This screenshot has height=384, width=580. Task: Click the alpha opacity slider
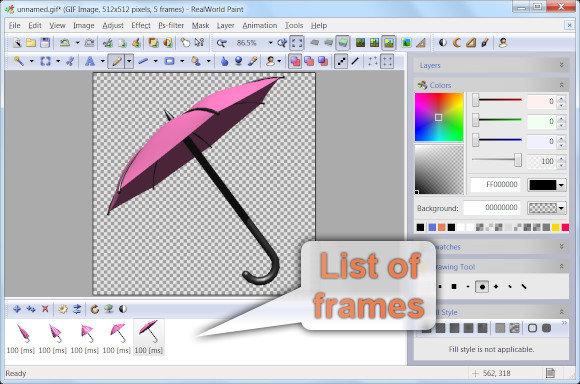point(497,160)
